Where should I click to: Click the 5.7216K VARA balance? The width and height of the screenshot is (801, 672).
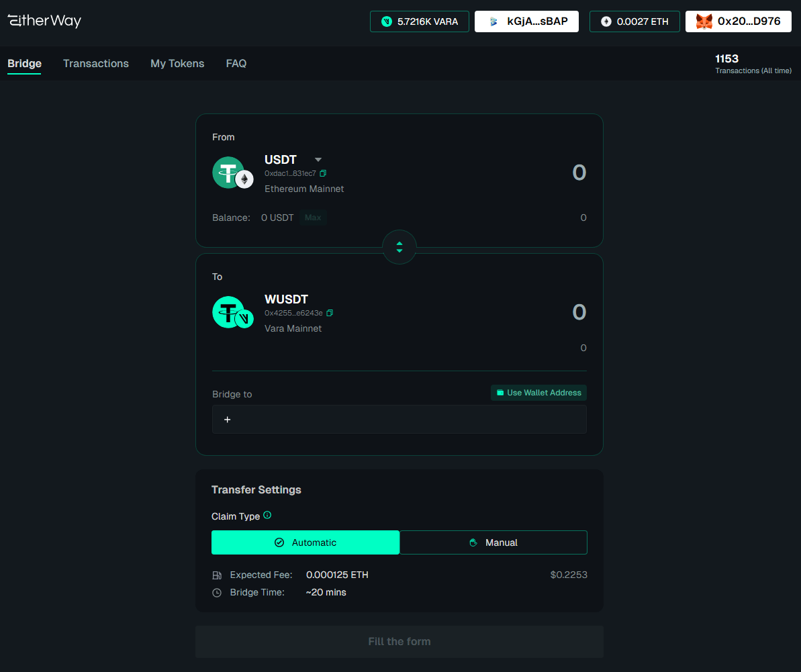pos(420,21)
